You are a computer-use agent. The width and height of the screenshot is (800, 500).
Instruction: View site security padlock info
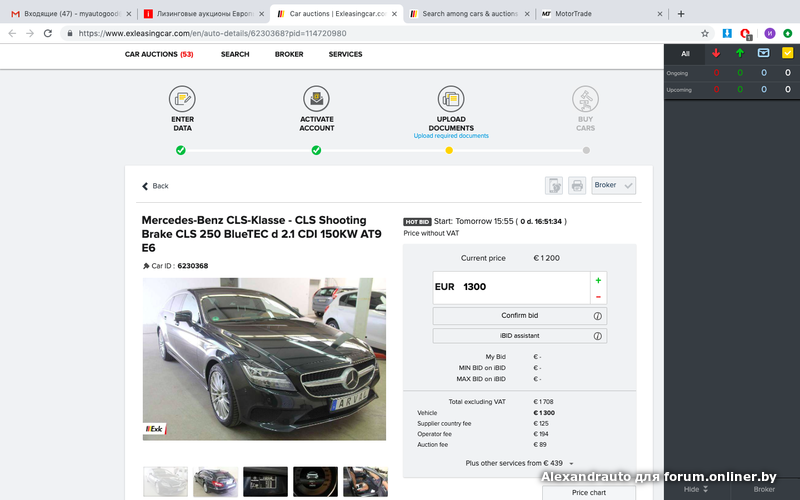point(70,33)
